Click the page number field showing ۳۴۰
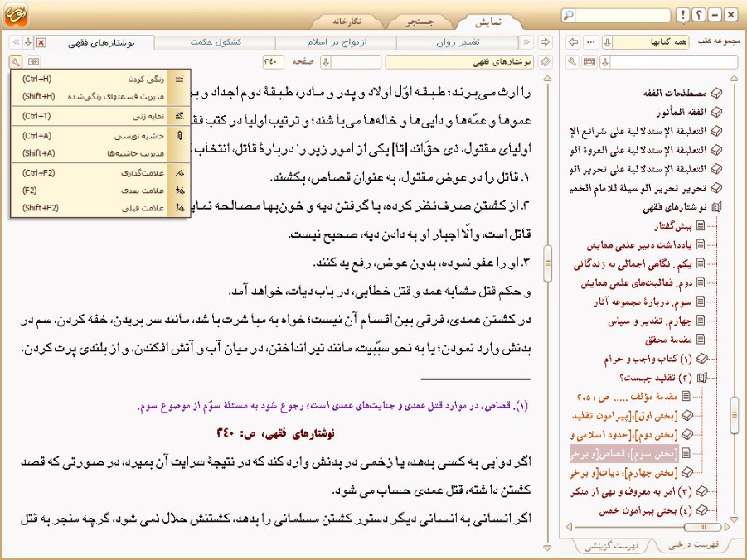Image resolution: width=747 pixels, height=560 pixels. tap(274, 62)
